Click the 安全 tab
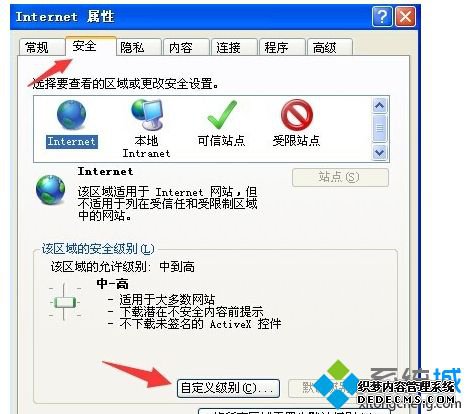Screen dimensions: 466x414 [x=90, y=46]
